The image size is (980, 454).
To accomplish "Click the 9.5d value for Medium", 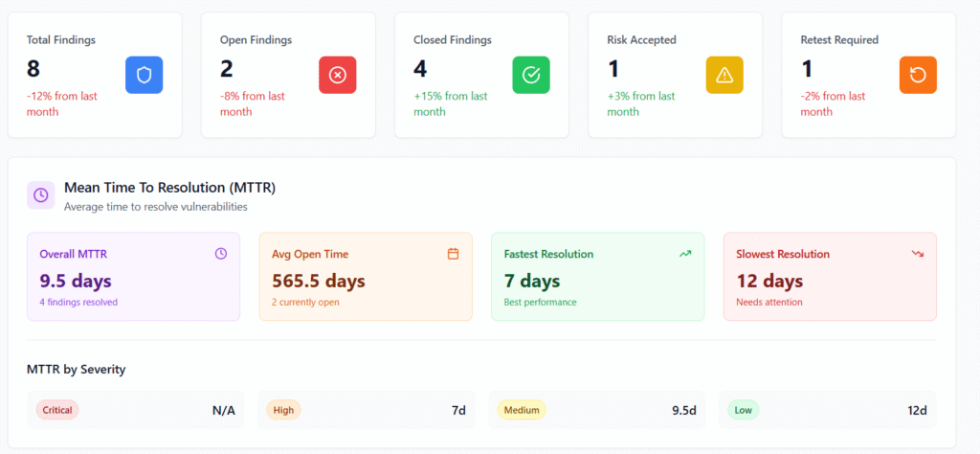I will pos(684,411).
